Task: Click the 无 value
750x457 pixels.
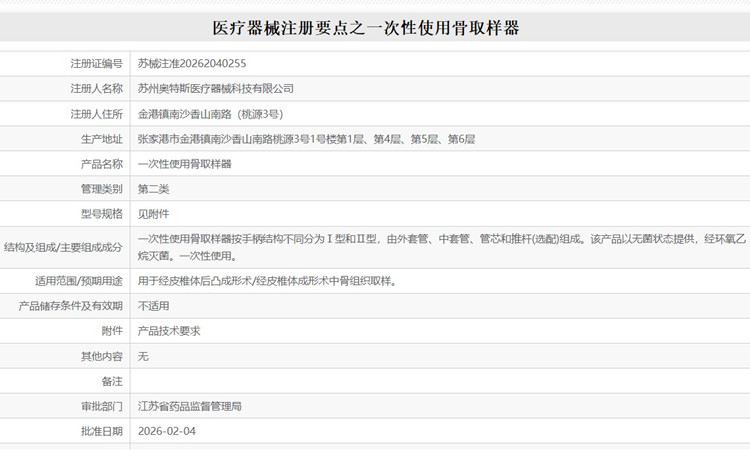Action: tap(143, 356)
